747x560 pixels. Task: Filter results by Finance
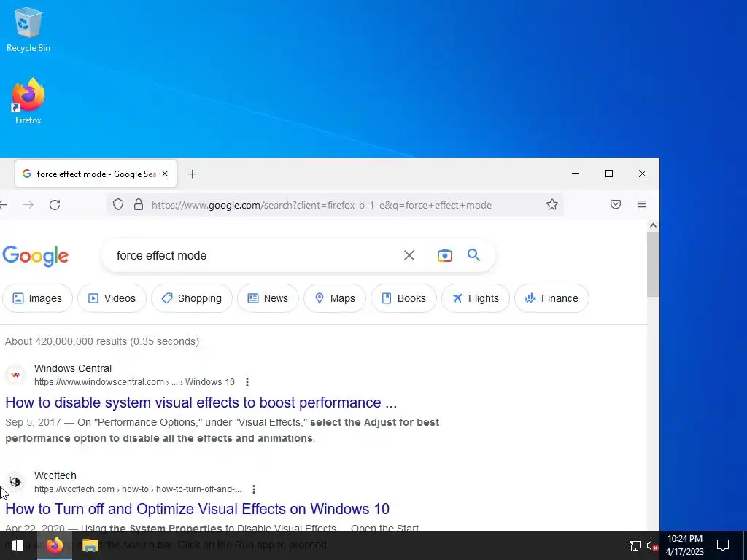click(x=551, y=298)
